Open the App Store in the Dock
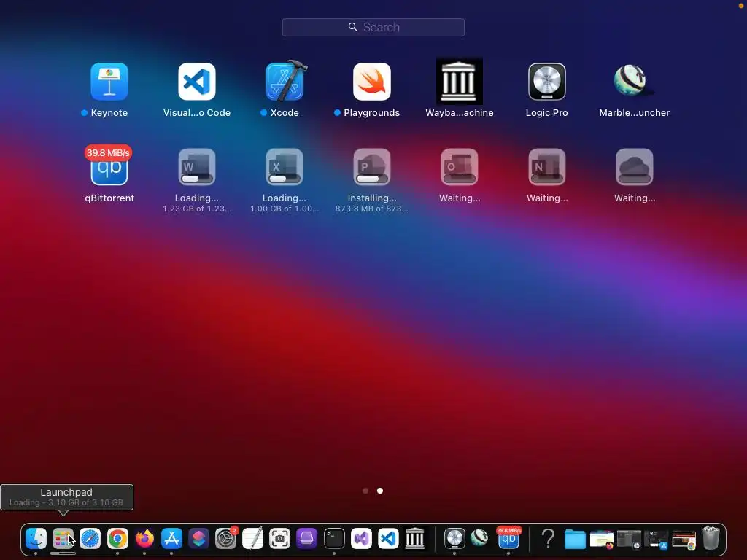 (x=171, y=539)
